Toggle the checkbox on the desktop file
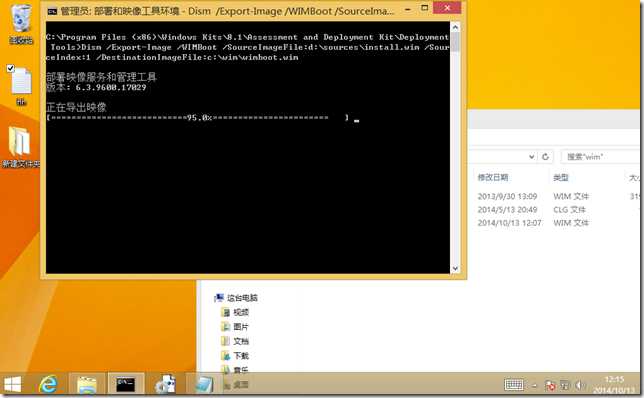 [11, 69]
